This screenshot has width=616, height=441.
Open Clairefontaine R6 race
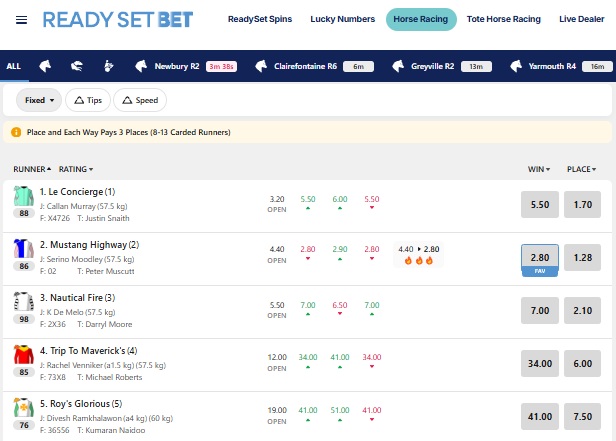[314, 66]
